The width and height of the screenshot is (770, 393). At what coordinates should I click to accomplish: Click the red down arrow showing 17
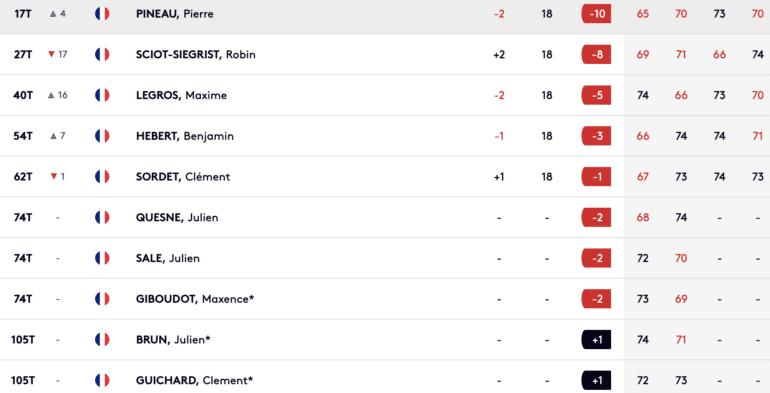51,55
